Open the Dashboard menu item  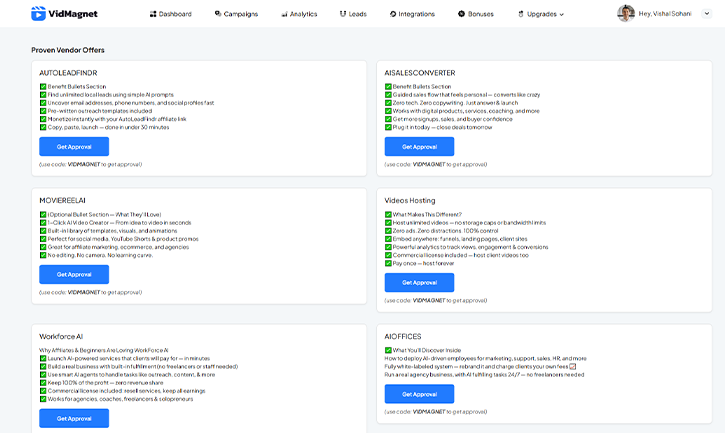pyautogui.click(x=171, y=14)
